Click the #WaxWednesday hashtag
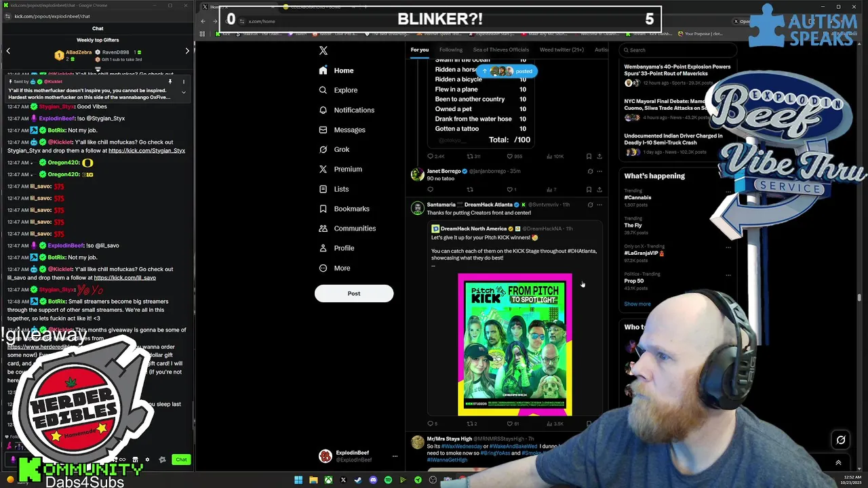The height and width of the screenshot is (488, 868). coord(460,447)
